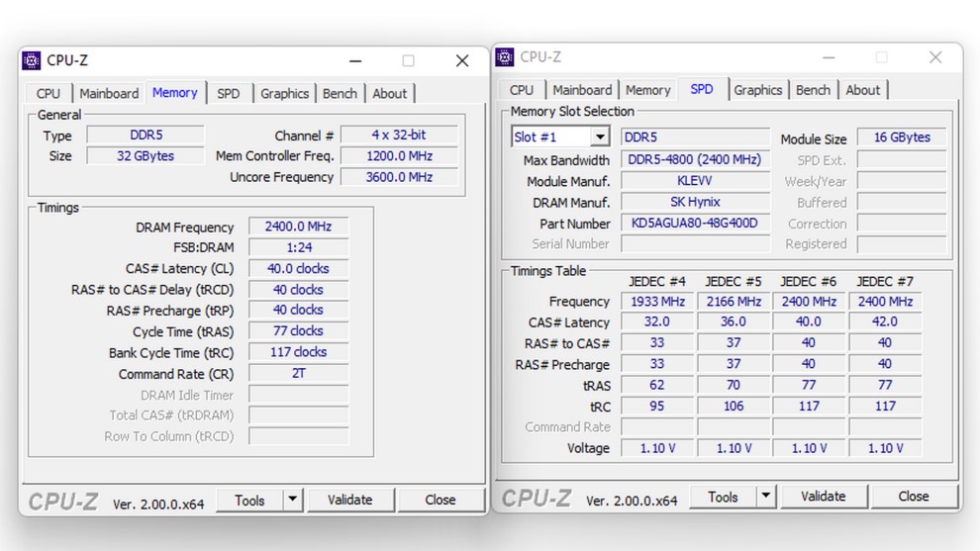Image resolution: width=980 pixels, height=551 pixels.
Task: Open Graphics tab in left CPU-Z window
Action: pos(284,94)
